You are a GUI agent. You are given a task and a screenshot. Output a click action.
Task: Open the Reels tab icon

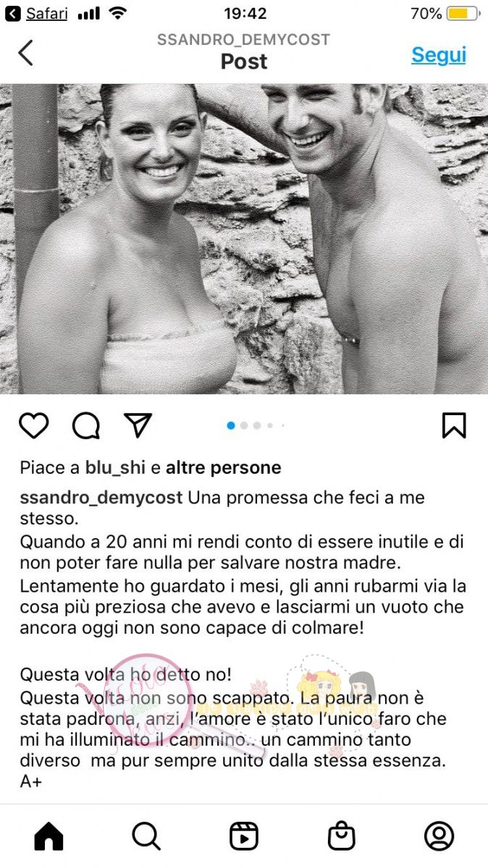coord(244,836)
